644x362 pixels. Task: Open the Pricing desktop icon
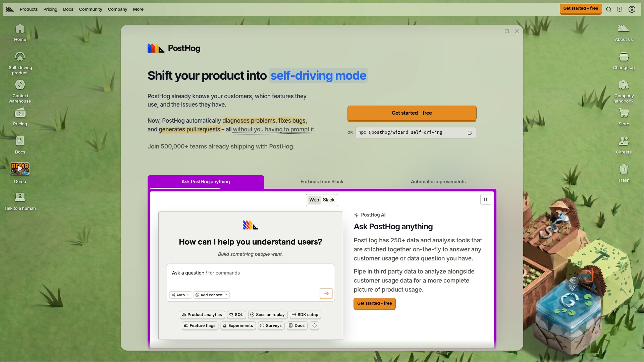[20, 117]
